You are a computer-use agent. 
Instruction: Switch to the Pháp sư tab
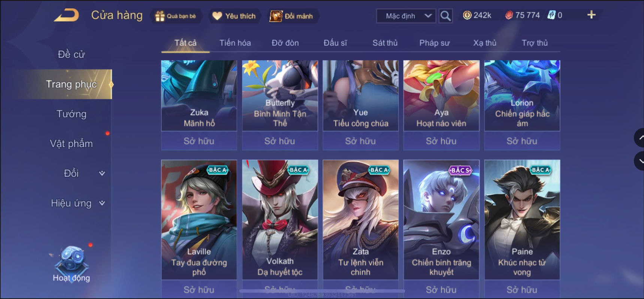[x=434, y=43]
